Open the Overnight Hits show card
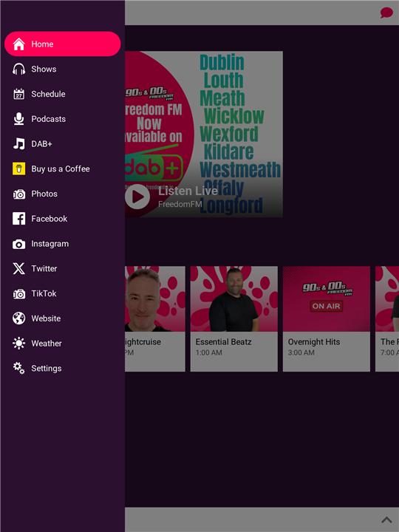The height and width of the screenshot is (532, 399). pos(327,318)
